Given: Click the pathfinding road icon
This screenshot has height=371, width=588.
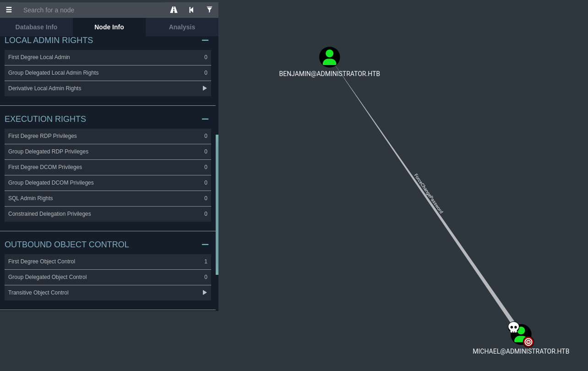Looking at the screenshot, I should coord(174,10).
